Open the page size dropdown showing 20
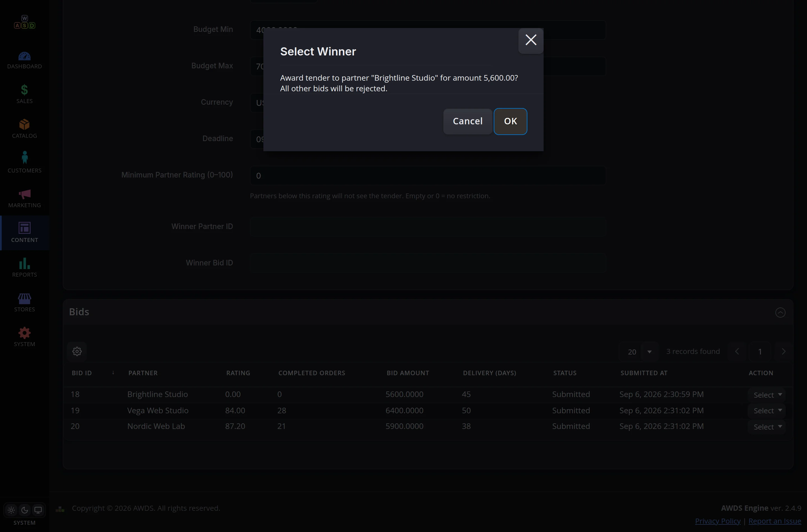This screenshot has width=807, height=532. [x=639, y=351]
